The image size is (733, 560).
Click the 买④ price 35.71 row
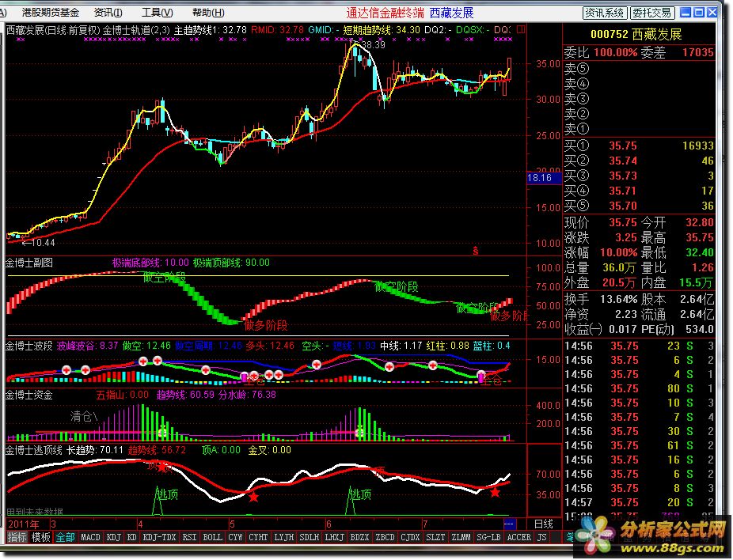click(639, 191)
